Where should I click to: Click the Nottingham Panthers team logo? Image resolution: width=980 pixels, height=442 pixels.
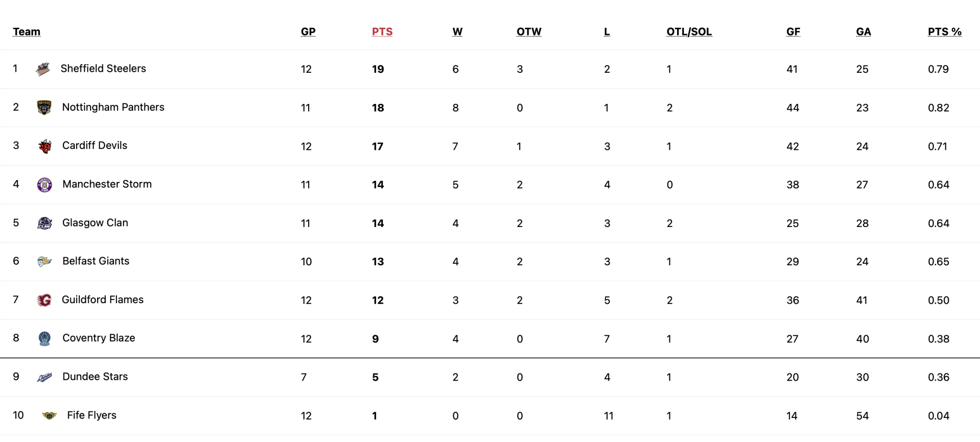pyautogui.click(x=44, y=108)
